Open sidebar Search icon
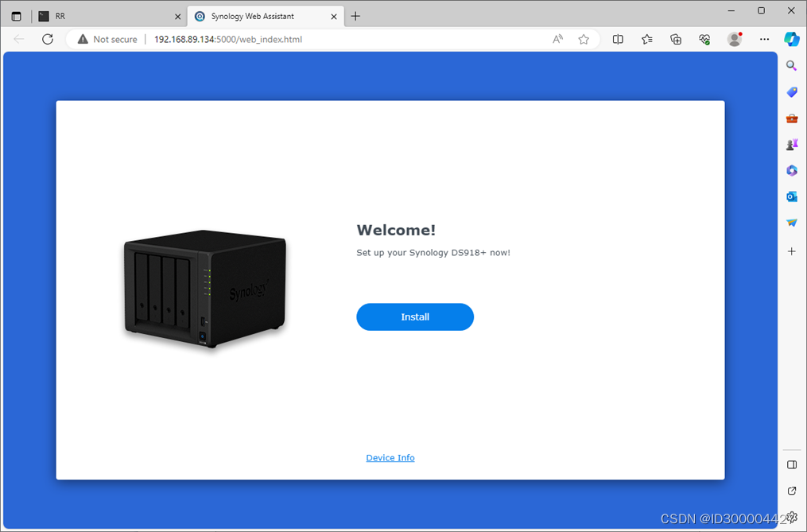Screen dimensions: 807x532 pos(792,65)
